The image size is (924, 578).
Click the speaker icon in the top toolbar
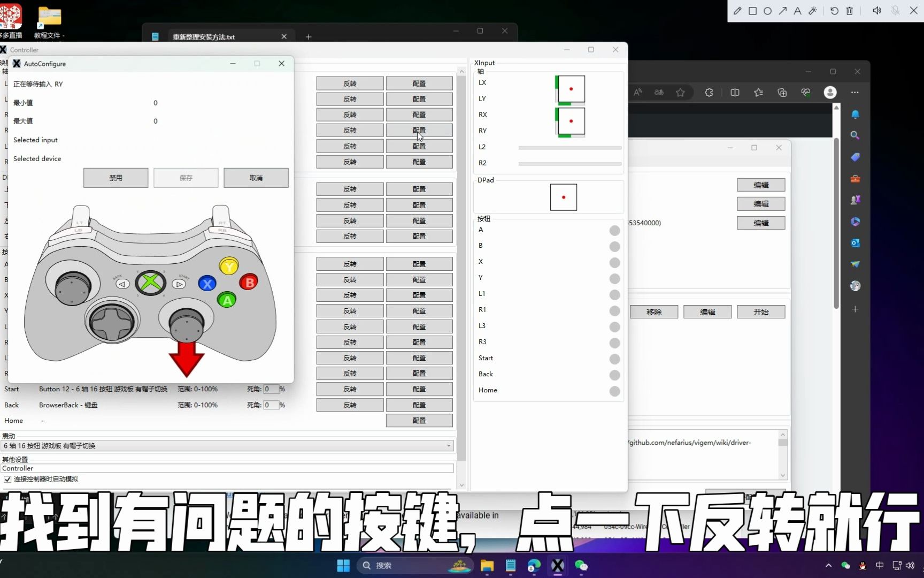coord(876,10)
